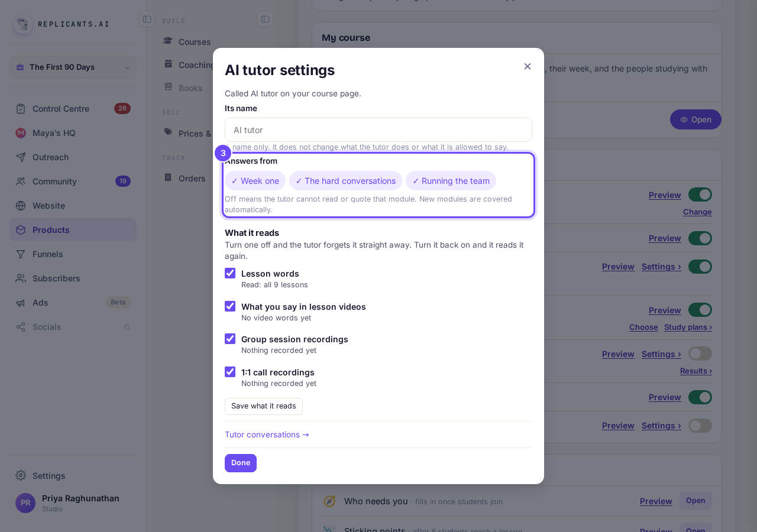Collapse the main sidebar with panel icon
This screenshot has width=757, height=532.
(x=147, y=19)
